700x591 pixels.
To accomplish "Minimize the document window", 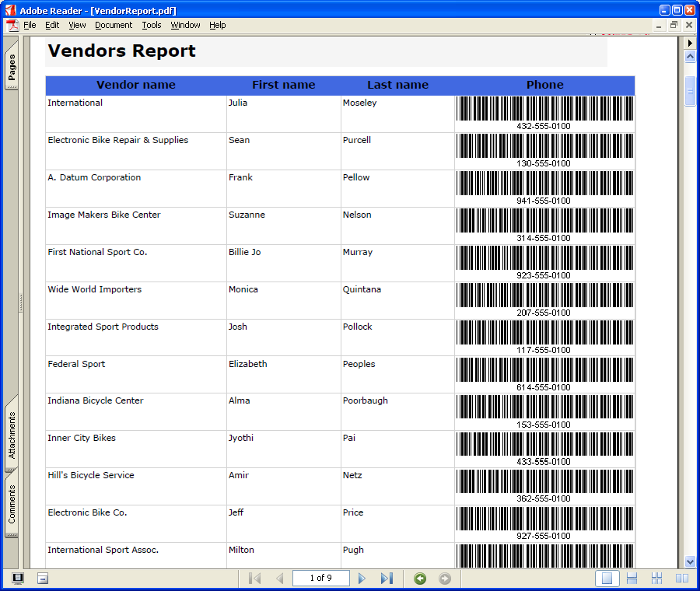I will (659, 26).
